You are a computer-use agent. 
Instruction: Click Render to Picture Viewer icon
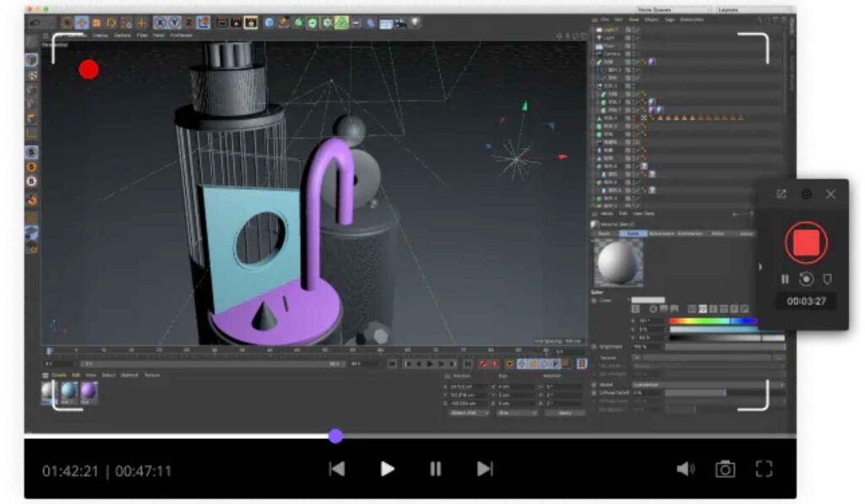(237, 23)
